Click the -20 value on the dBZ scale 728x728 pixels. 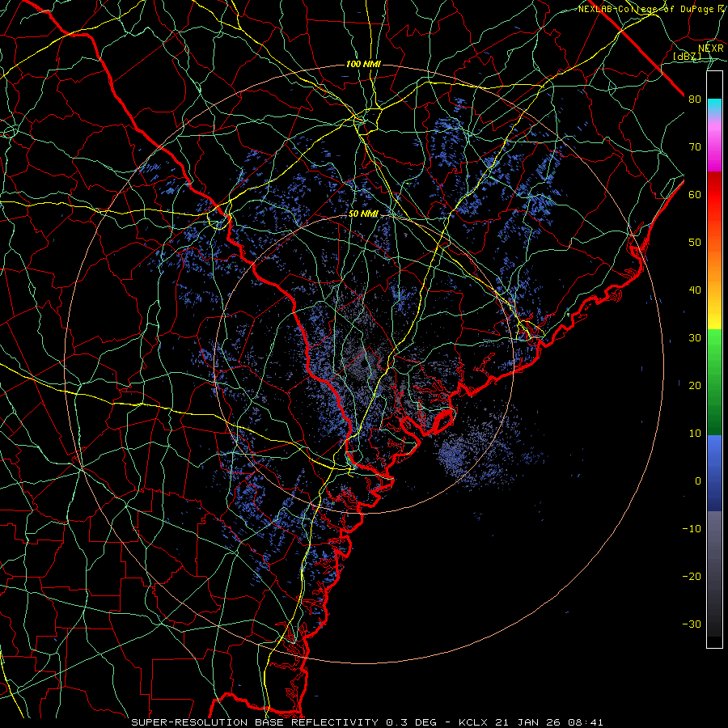click(692, 577)
